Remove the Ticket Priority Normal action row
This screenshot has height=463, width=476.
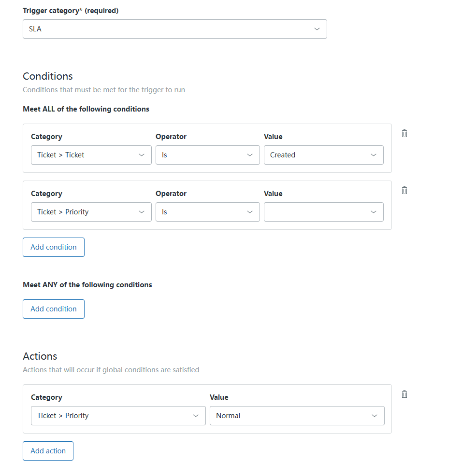click(x=404, y=394)
